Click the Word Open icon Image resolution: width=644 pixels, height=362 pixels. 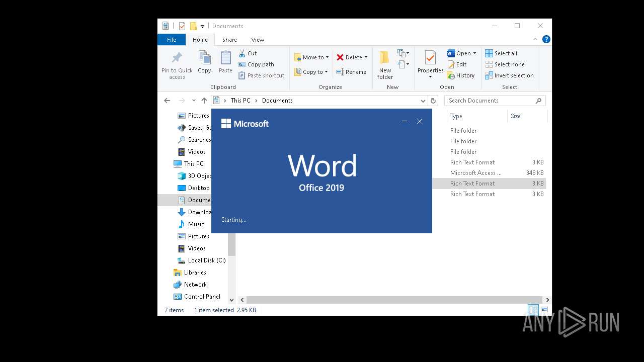click(x=451, y=53)
